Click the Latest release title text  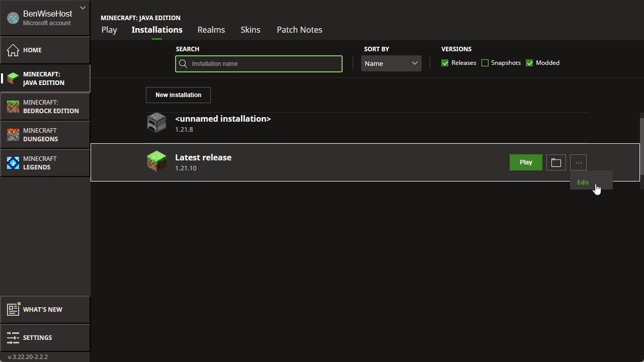pos(203,157)
